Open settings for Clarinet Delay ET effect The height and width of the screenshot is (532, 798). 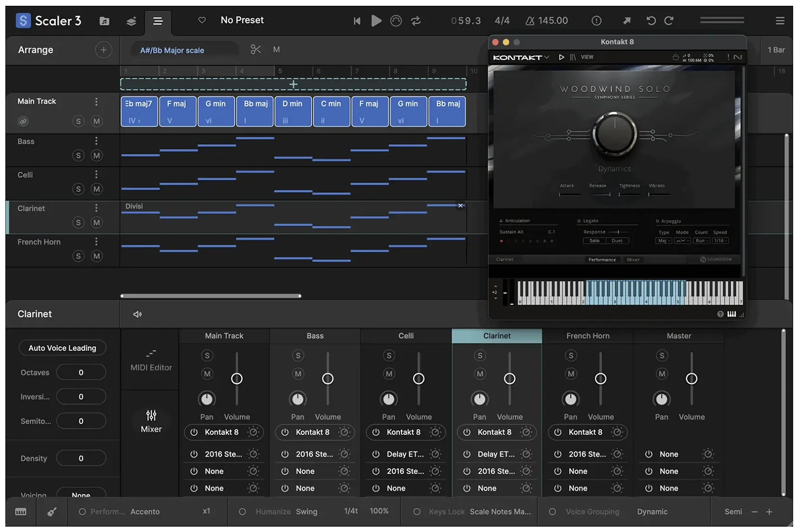point(527,454)
